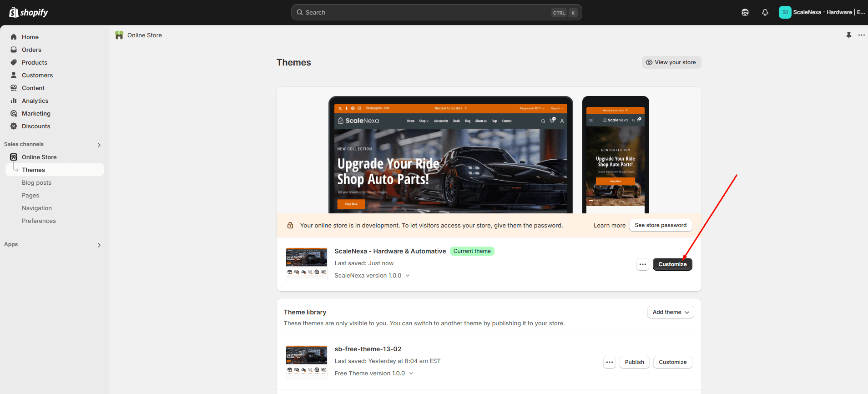The height and width of the screenshot is (394, 868).
Task: Open current theme actions ellipsis
Action: (643, 264)
